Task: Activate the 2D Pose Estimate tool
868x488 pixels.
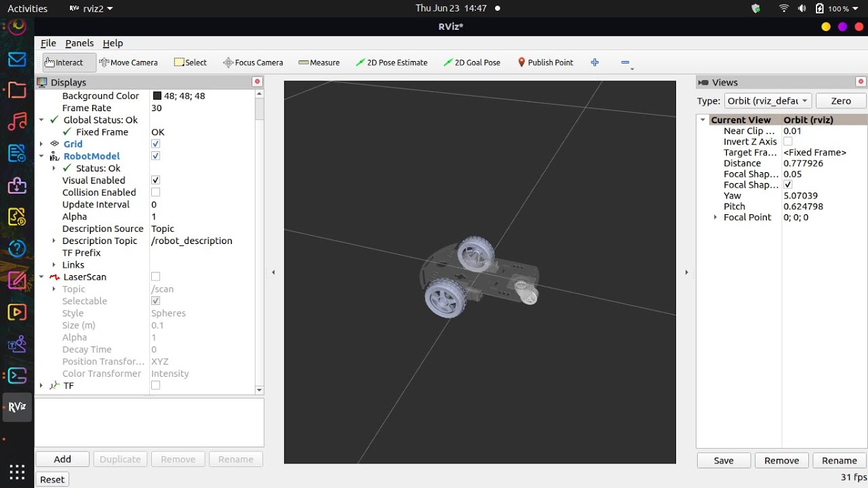Action: [391, 62]
